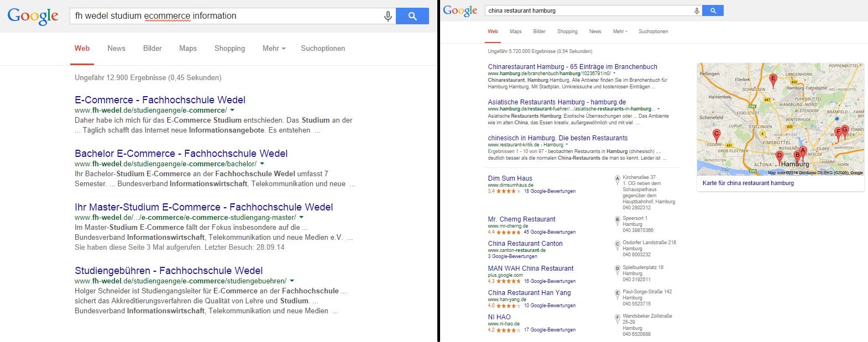Select the Bilder tab in the right window
This screenshot has width=868, height=342.
[539, 31]
